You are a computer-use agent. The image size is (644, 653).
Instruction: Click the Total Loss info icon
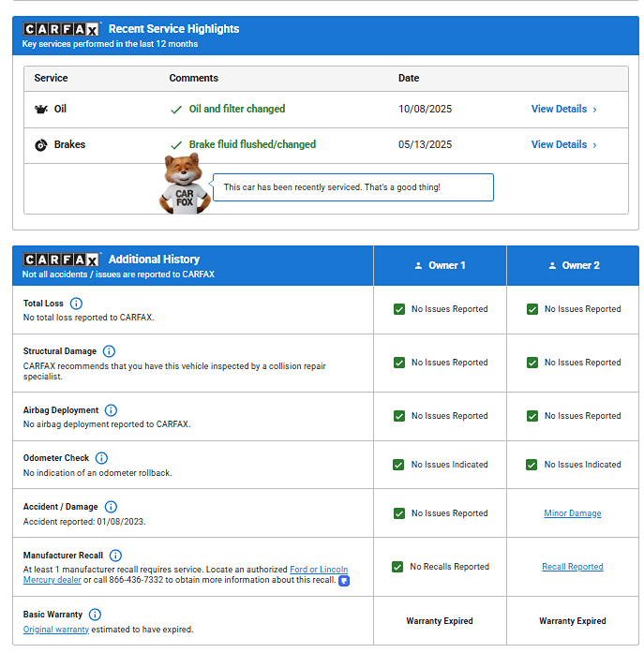[77, 304]
